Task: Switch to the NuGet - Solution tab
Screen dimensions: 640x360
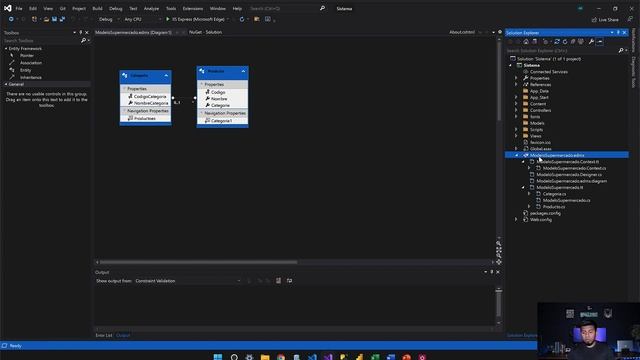Action: [205, 32]
